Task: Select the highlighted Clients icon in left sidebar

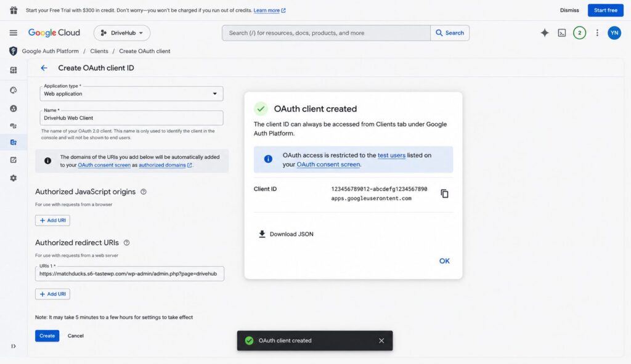Action: tap(14, 142)
